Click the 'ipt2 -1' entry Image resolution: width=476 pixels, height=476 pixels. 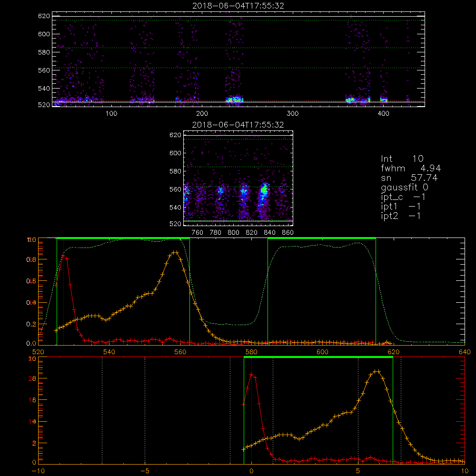coord(401,216)
